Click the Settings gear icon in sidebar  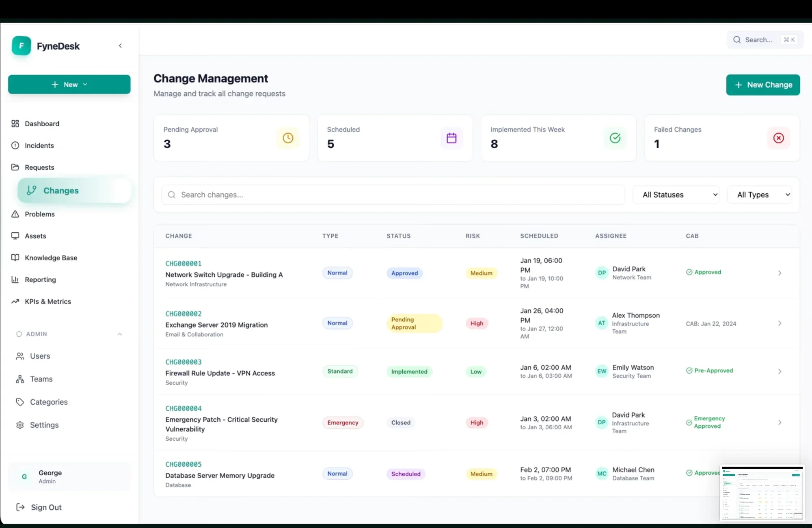point(20,425)
